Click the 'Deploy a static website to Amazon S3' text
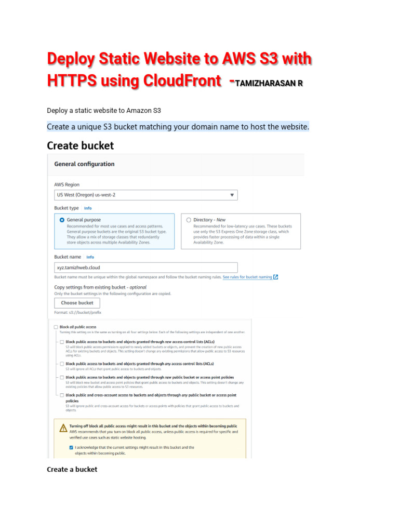This screenshot has height=532, width=399. click(104, 111)
